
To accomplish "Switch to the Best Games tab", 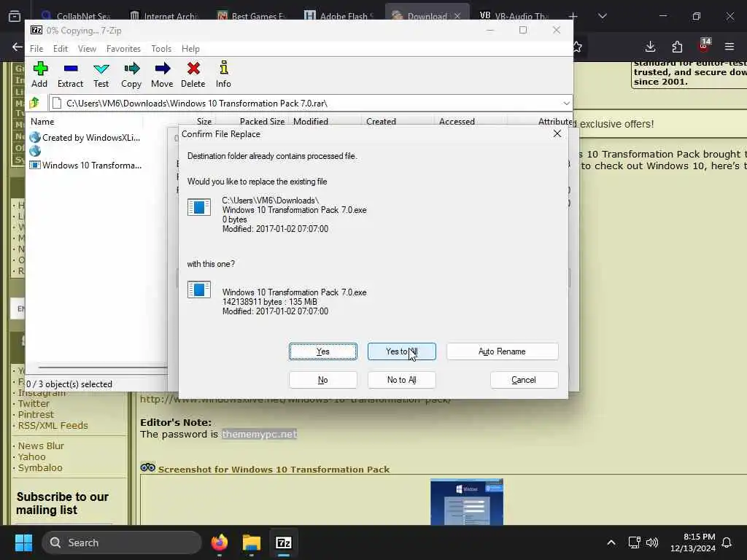I will click(x=251, y=16).
